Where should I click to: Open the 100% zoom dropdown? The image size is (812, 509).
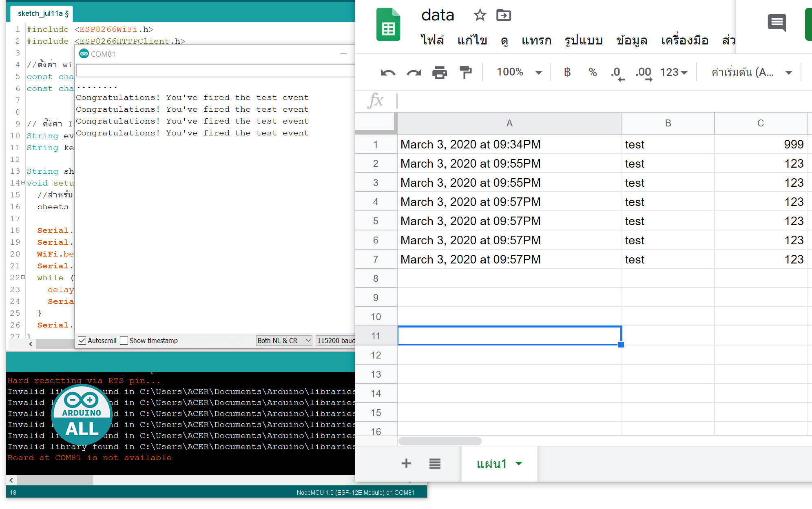click(519, 72)
